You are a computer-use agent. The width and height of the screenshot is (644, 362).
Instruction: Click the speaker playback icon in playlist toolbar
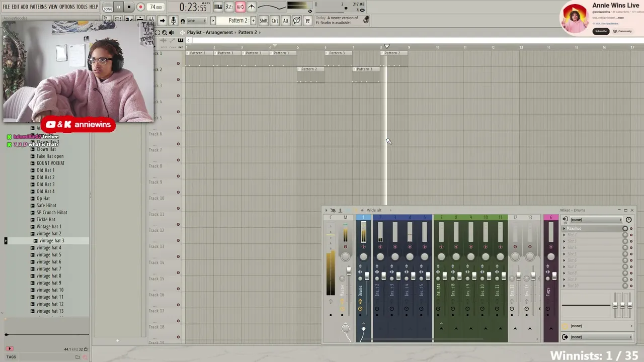tap(172, 33)
